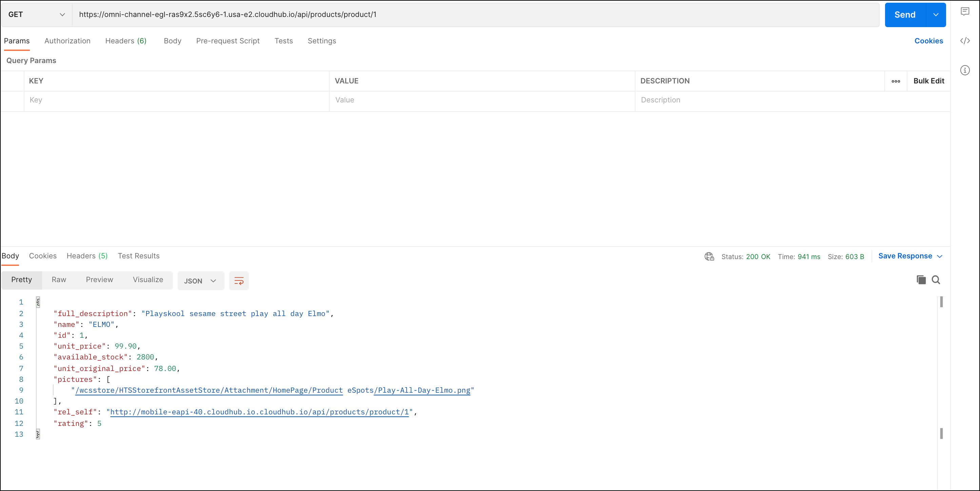Open the Pre-request Script tab
This screenshot has width=980, height=491.
click(228, 41)
